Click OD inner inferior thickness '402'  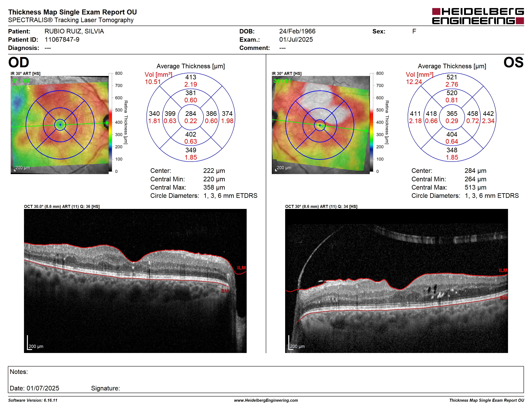point(191,134)
